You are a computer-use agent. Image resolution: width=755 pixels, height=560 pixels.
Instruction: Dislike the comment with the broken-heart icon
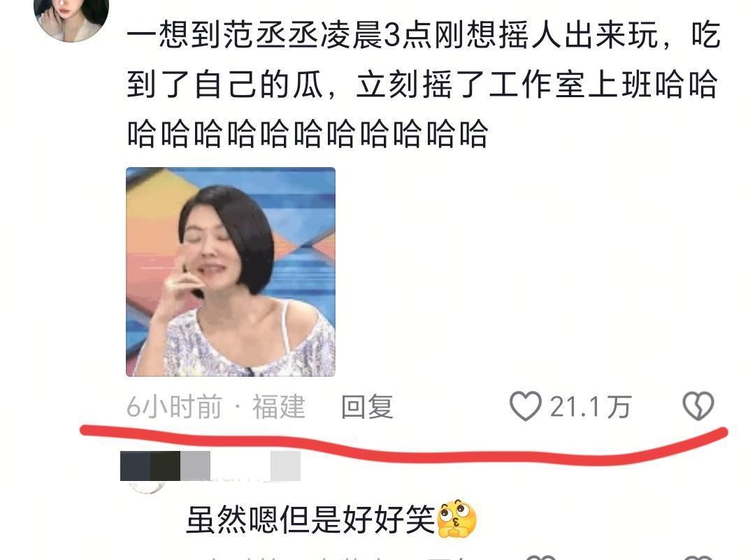[x=698, y=406]
